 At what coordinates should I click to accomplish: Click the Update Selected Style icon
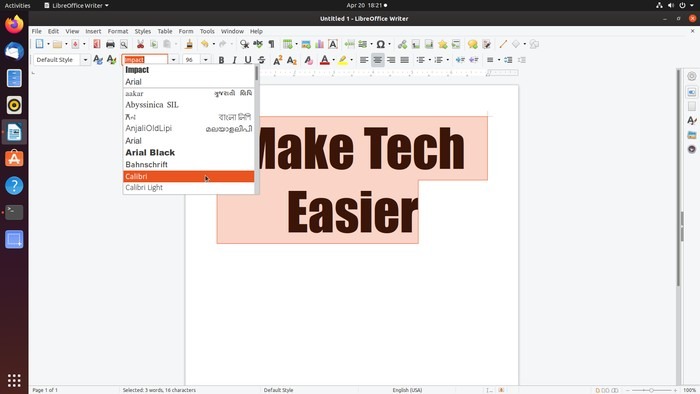pyautogui.click(x=98, y=60)
